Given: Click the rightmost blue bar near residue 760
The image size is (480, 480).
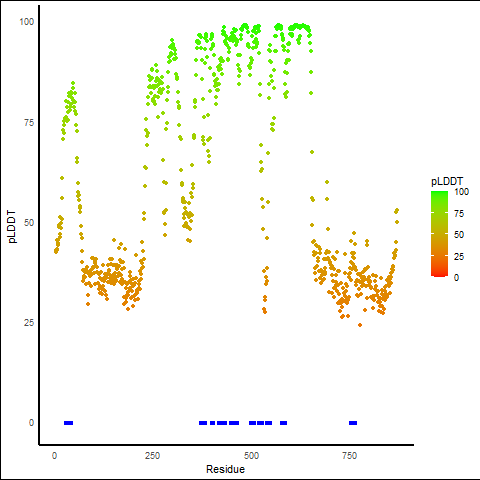Looking at the screenshot, I should pos(353,423).
